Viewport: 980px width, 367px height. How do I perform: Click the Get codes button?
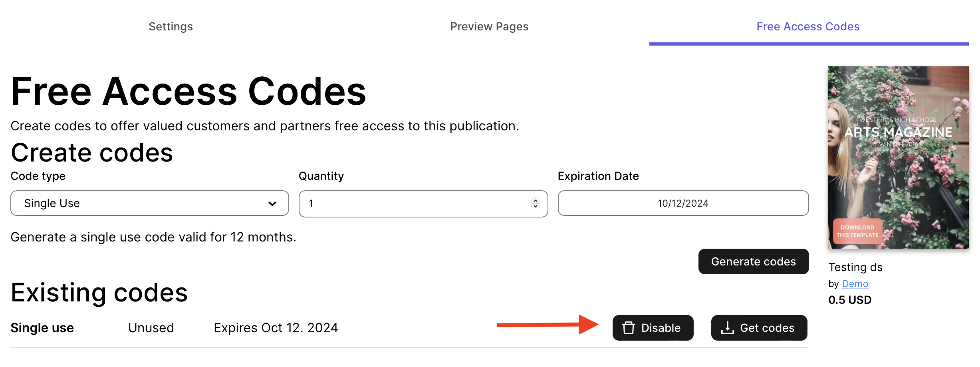coord(759,328)
